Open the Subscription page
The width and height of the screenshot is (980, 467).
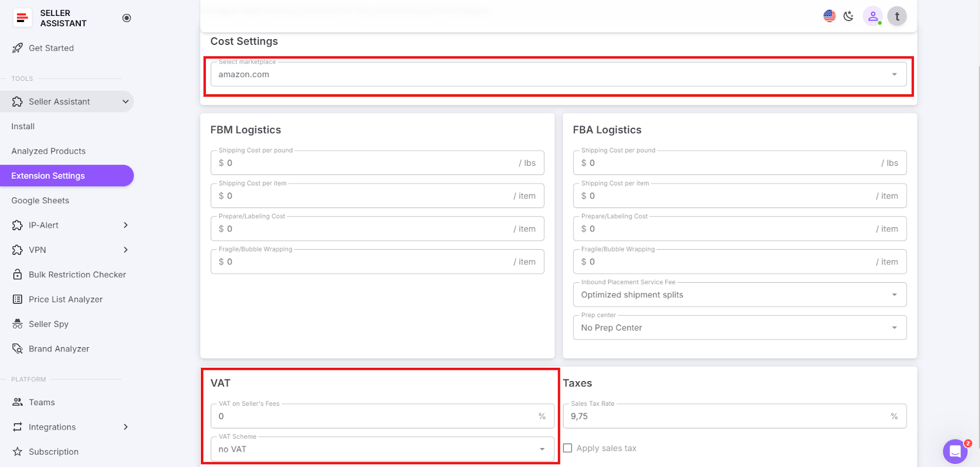click(x=53, y=452)
